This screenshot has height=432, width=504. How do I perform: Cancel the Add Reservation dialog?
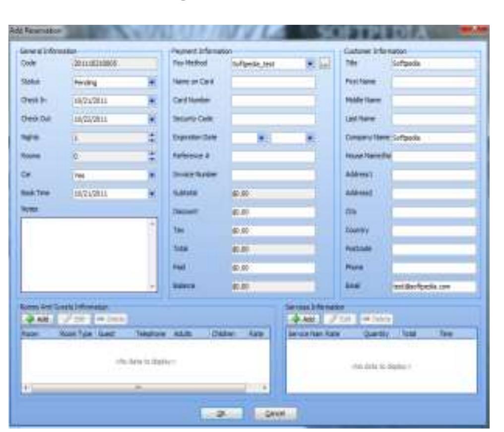pos(275,413)
